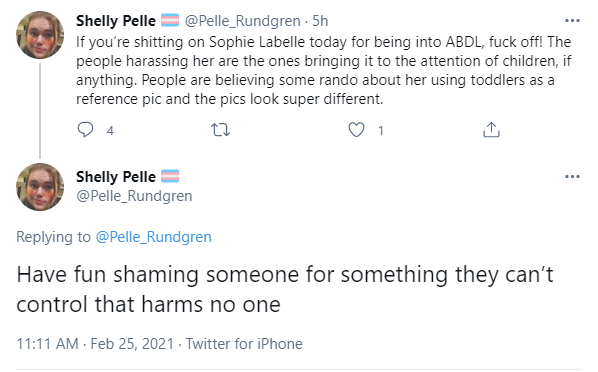The height and width of the screenshot is (372, 598).
Task: Open top tweet author's profile picture
Action: point(40,35)
